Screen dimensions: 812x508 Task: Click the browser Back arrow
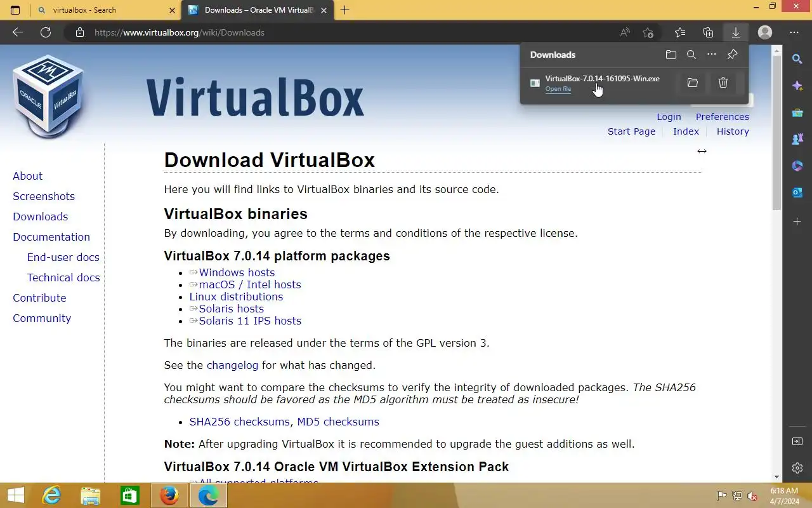click(x=18, y=32)
